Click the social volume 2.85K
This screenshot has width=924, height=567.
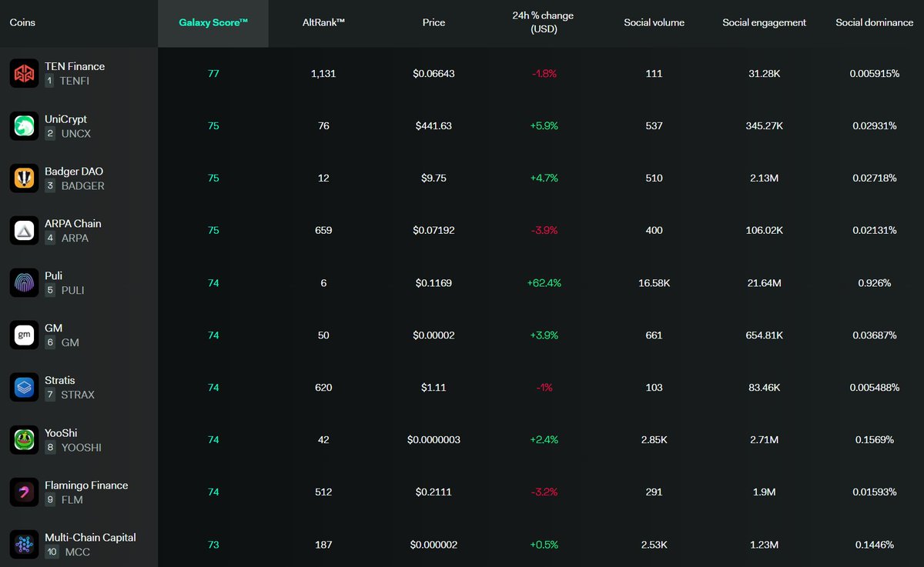[654, 440]
